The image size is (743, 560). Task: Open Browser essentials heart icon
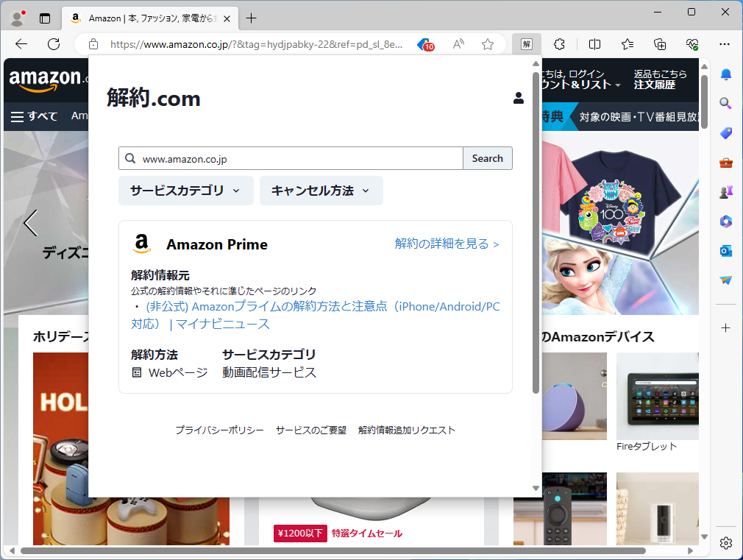pyautogui.click(x=692, y=44)
